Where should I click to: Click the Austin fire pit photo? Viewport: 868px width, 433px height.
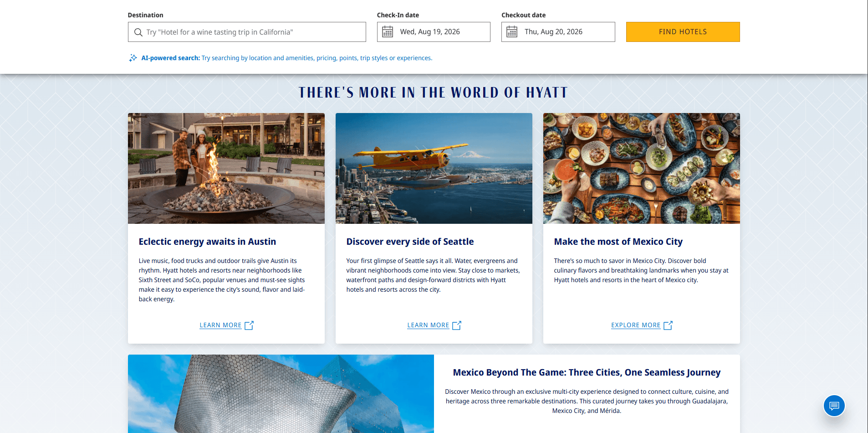coord(226,168)
